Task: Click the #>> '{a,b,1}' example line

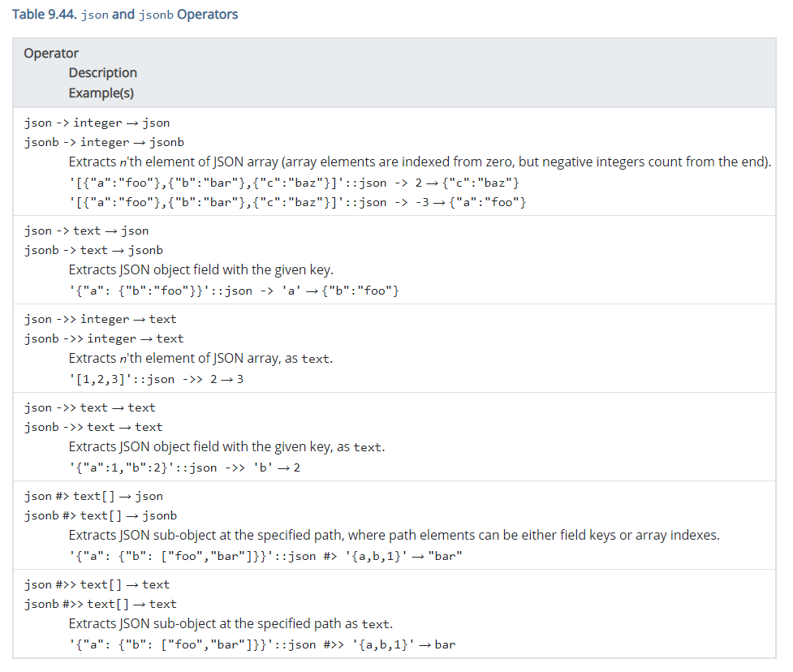Action: (x=262, y=644)
